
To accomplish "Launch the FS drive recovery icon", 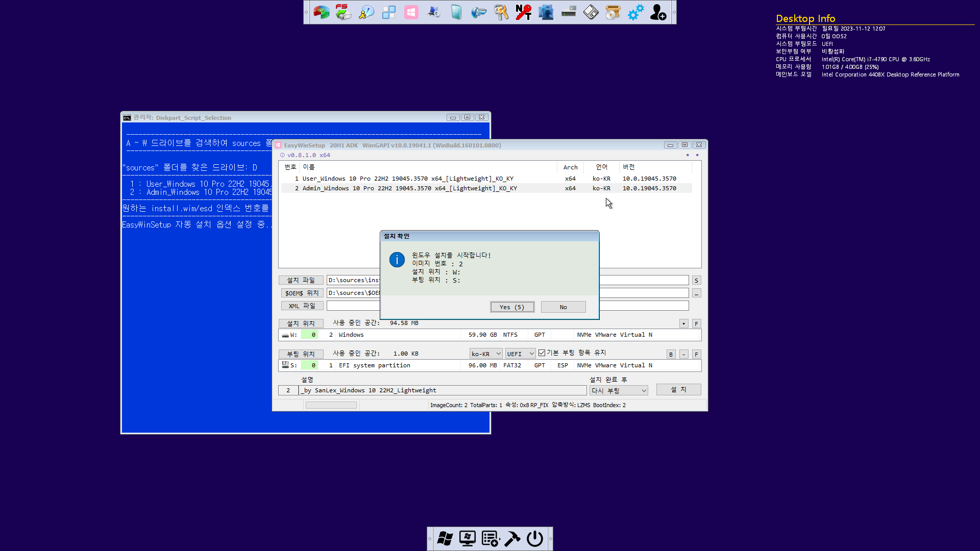I will point(344,12).
